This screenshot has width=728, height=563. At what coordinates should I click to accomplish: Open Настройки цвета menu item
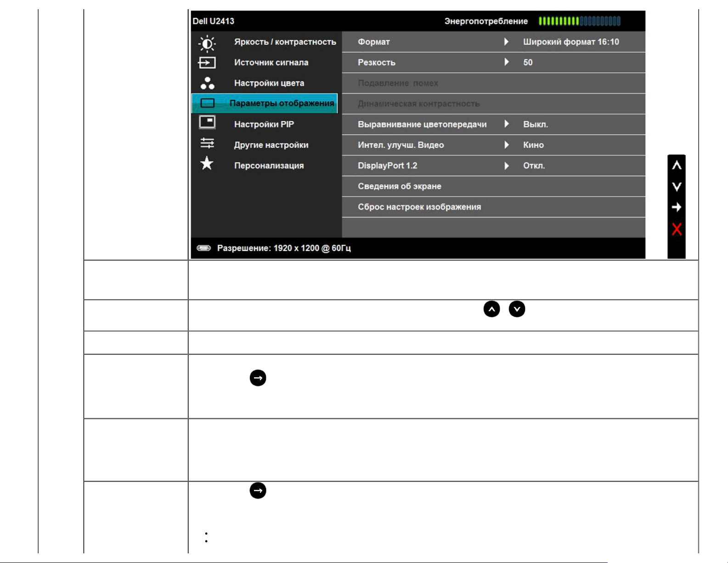coord(269,83)
